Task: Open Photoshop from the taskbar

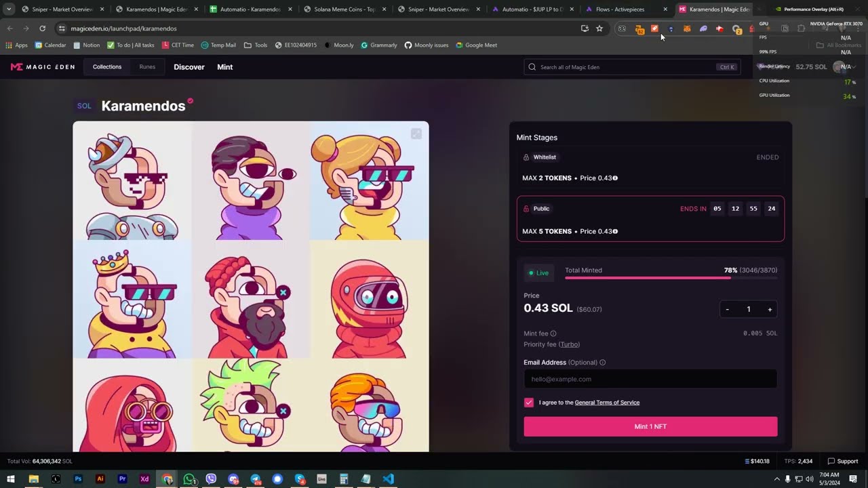Action: pos(78,479)
